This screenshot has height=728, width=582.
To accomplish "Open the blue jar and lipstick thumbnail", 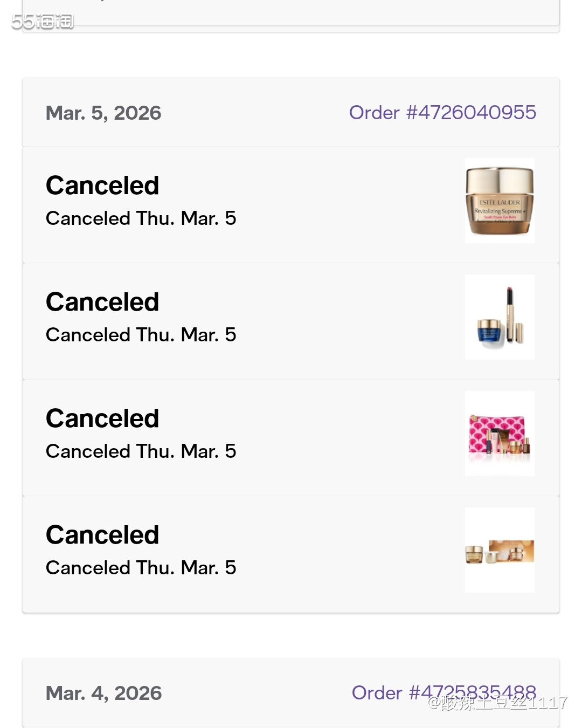I will (x=500, y=317).
